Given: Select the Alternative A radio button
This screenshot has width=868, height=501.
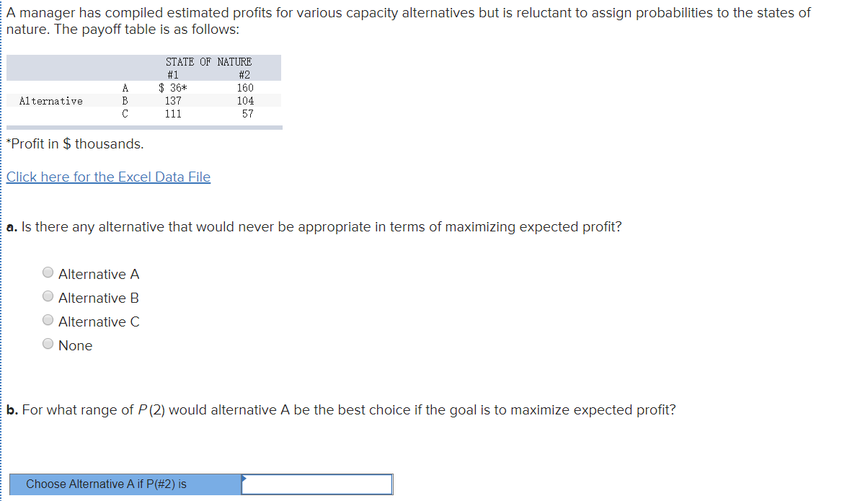Looking at the screenshot, I should click(48, 272).
